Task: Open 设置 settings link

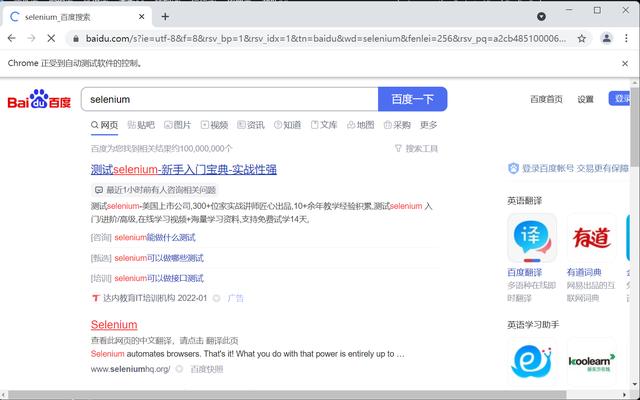Action: click(x=585, y=99)
